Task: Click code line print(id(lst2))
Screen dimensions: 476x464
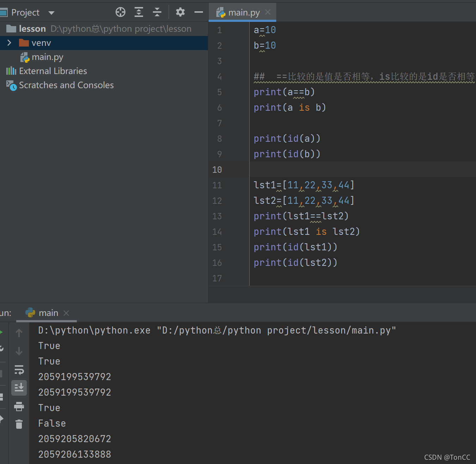Action: 296,263
